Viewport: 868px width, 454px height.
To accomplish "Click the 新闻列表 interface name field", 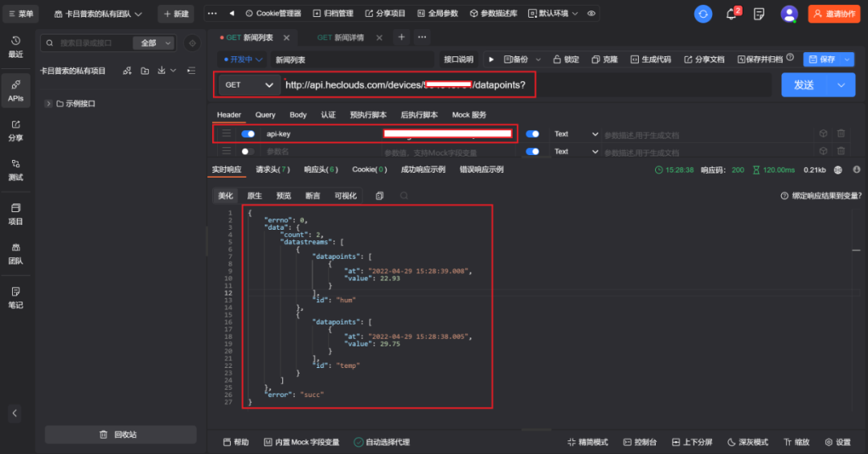I will coord(353,59).
